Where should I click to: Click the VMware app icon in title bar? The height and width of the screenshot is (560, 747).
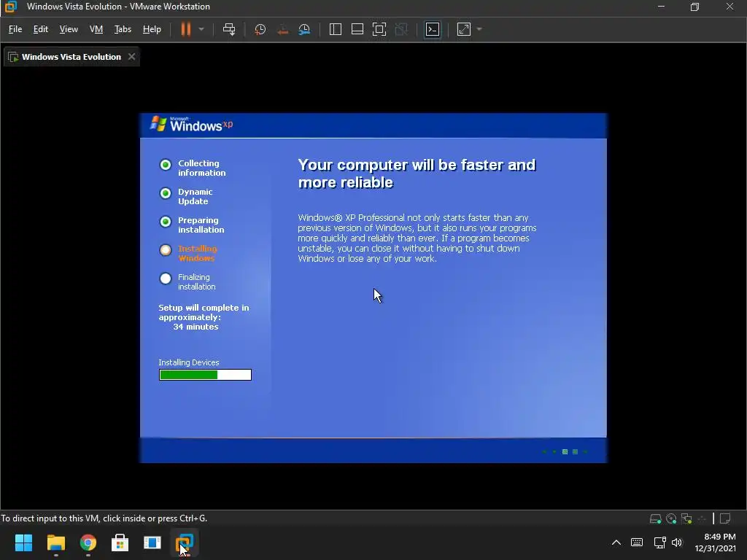[10, 7]
